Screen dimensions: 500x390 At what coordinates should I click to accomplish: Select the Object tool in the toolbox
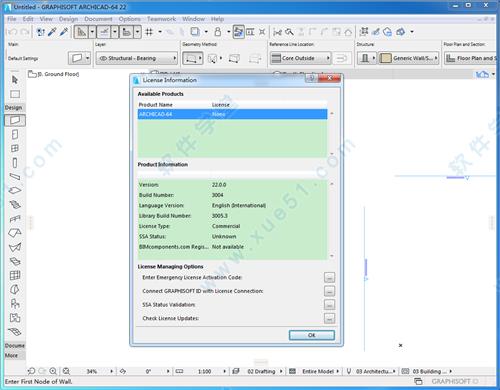pyautogui.click(x=15, y=303)
